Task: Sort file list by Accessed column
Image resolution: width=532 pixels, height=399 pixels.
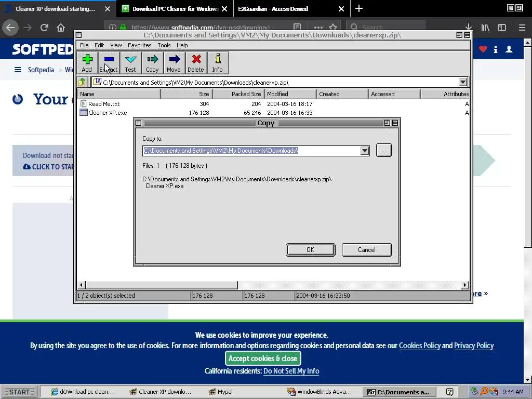Action: pos(394,94)
